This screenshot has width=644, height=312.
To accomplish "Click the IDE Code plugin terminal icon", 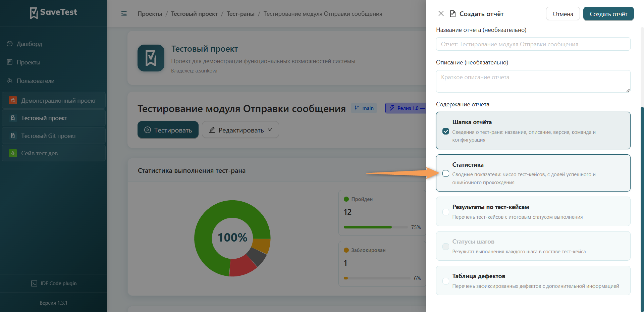I will click(34, 283).
